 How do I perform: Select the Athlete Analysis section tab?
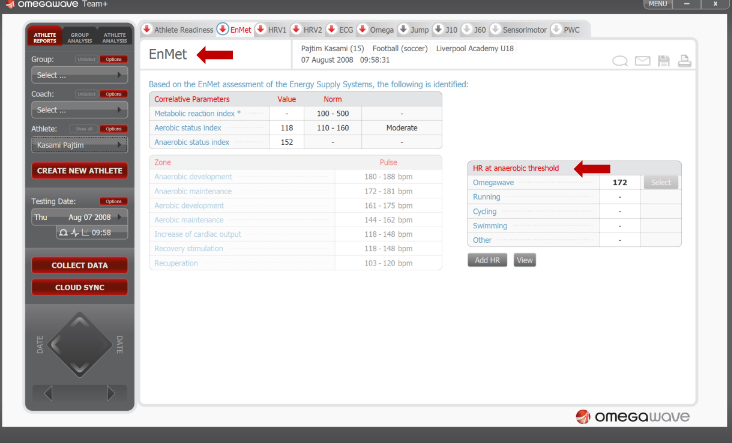(x=115, y=37)
